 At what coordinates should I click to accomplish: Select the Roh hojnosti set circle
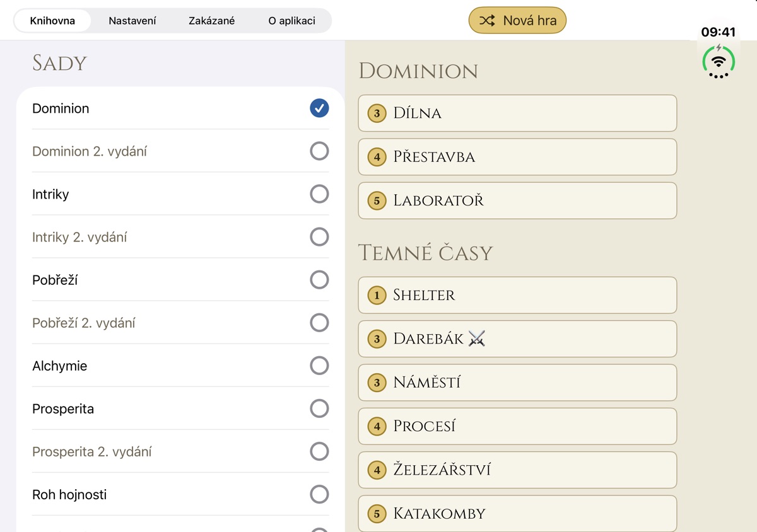click(319, 494)
